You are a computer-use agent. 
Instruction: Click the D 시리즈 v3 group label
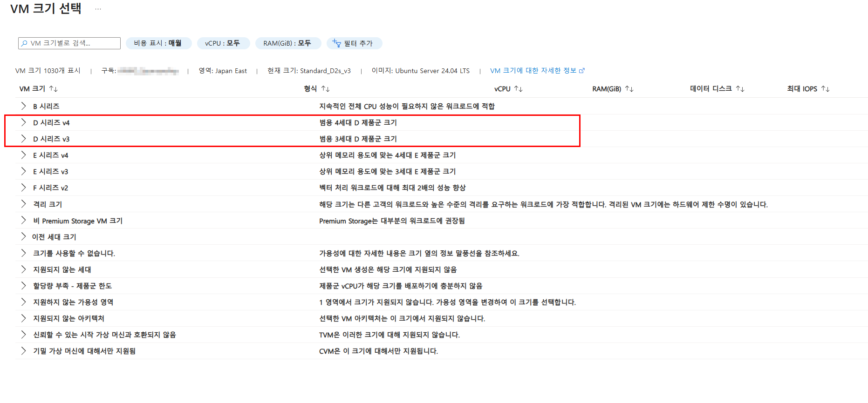point(51,139)
